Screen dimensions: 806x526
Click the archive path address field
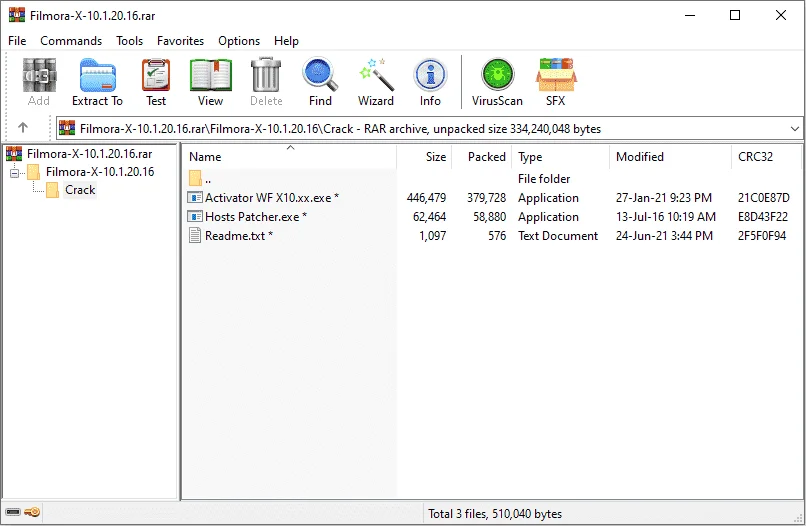[429, 129]
